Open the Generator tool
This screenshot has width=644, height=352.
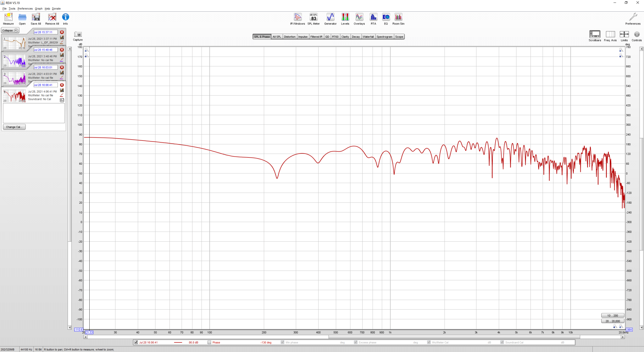tap(330, 19)
